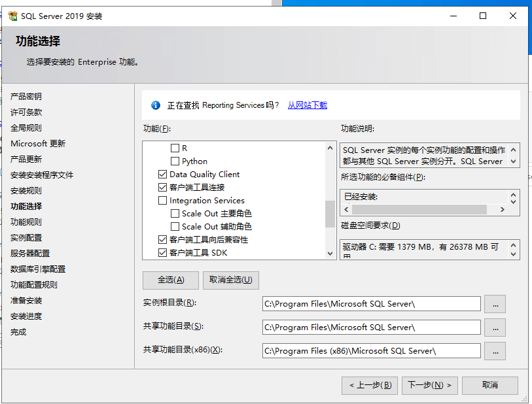This screenshot has height=404, width=532.
Task: Select 功能选择 step in sidebar
Action: (26, 207)
